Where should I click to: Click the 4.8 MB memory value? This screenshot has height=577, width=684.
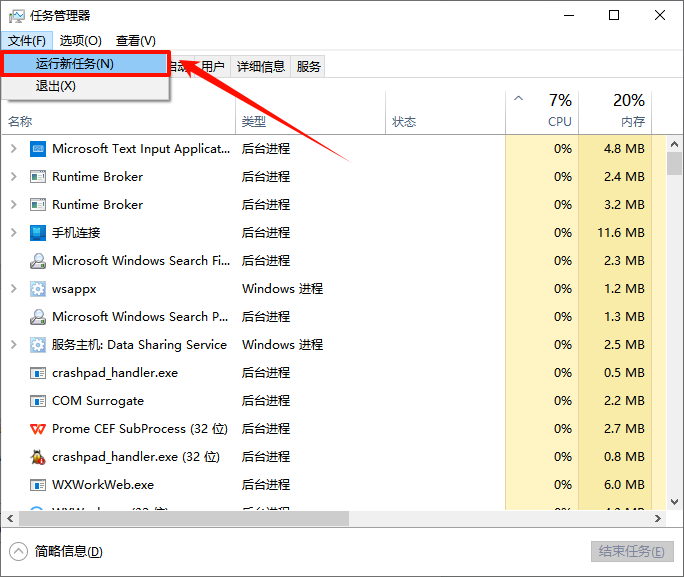624,149
